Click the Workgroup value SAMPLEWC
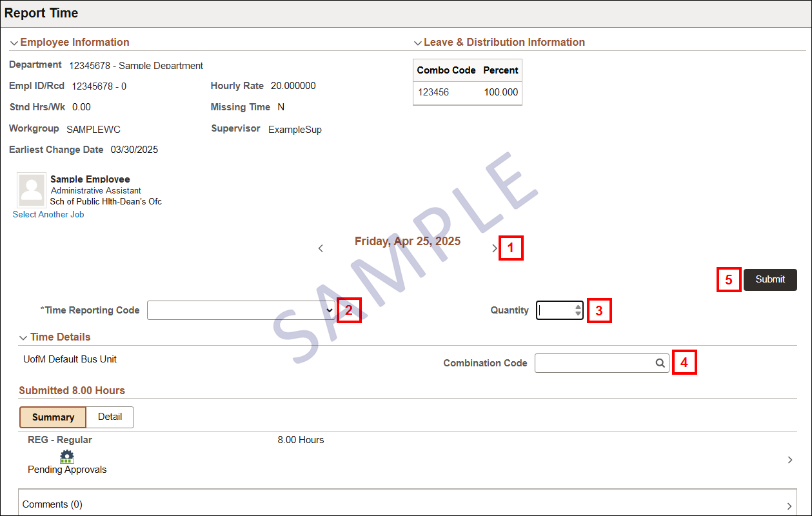The height and width of the screenshot is (516, 812). coord(94,129)
